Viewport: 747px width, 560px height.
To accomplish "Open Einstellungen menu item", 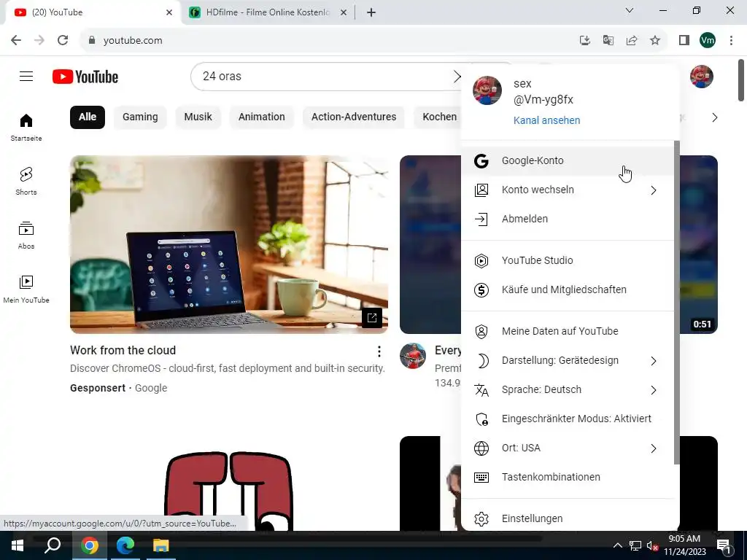I will click(567, 518).
